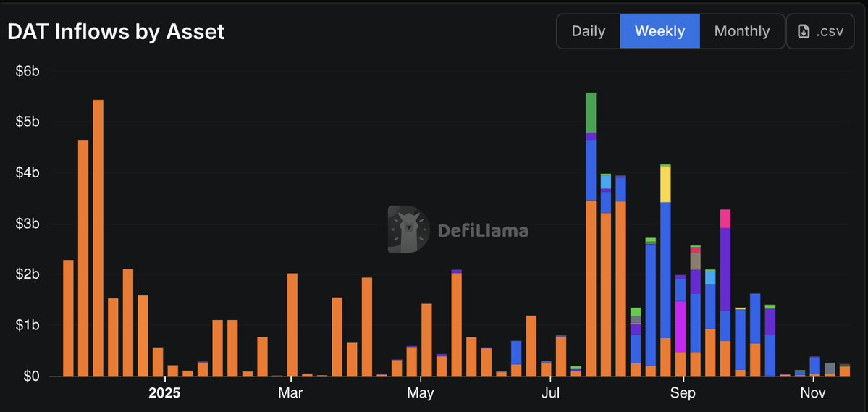
Task: Click the DefiLlama watermark text
Action: (483, 231)
